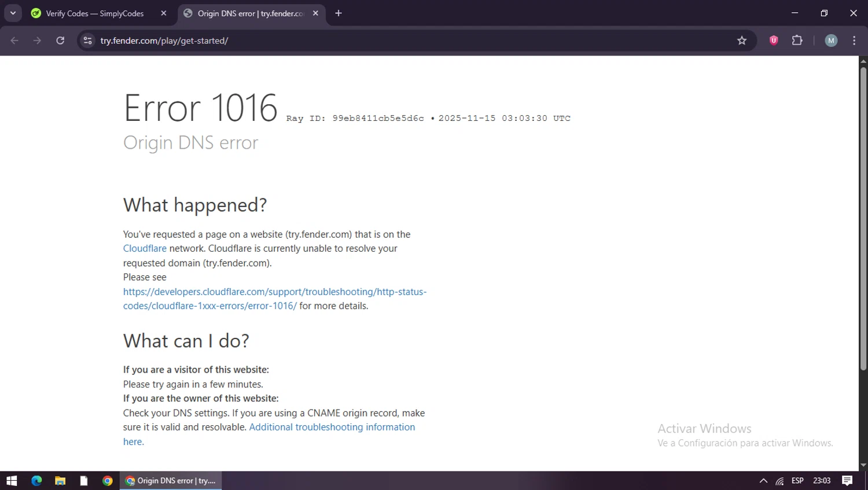Screen dimensions: 868x490
Task: Open File Explorer from the taskbar
Action: coord(60,481)
